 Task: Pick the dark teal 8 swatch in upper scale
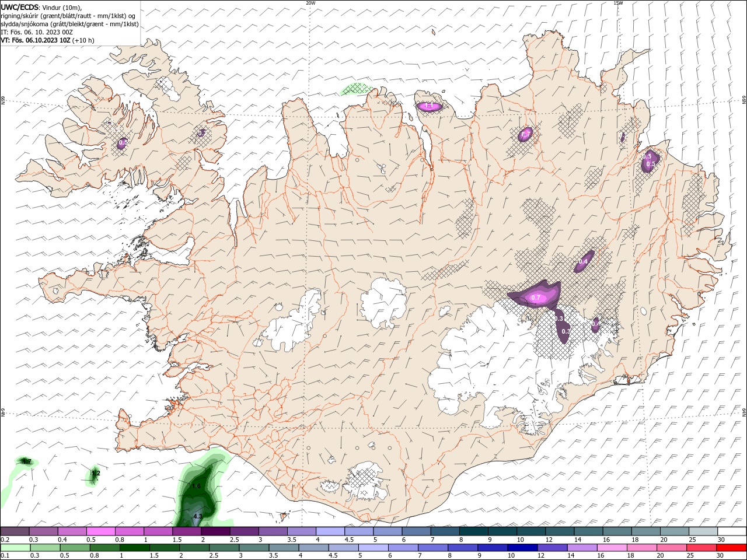click(x=473, y=531)
